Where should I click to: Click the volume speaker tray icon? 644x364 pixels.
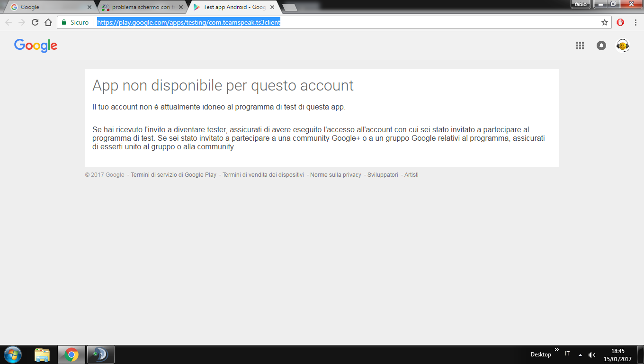(x=592, y=355)
